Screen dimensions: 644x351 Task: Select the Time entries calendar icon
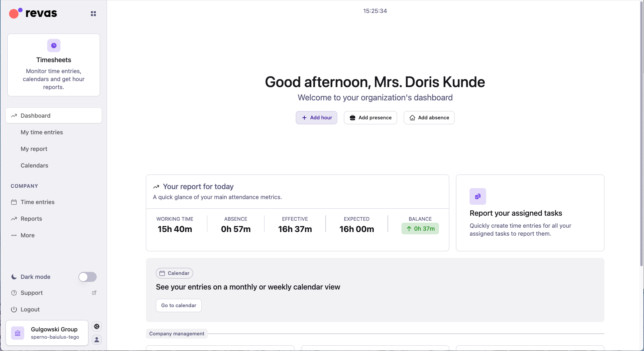[14, 202]
